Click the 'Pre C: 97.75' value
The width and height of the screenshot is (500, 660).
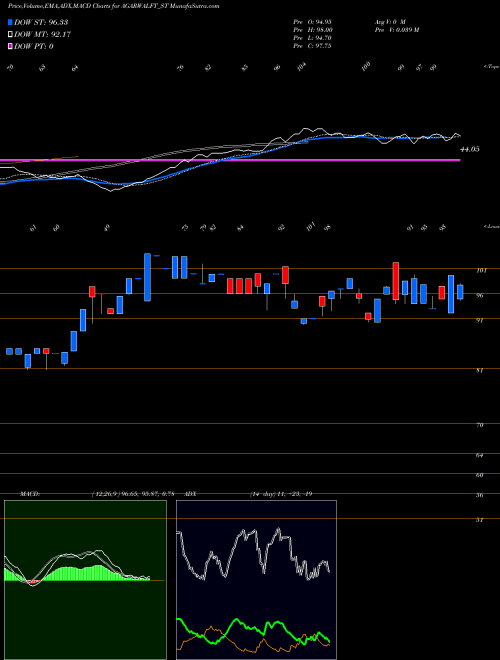tap(313, 46)
